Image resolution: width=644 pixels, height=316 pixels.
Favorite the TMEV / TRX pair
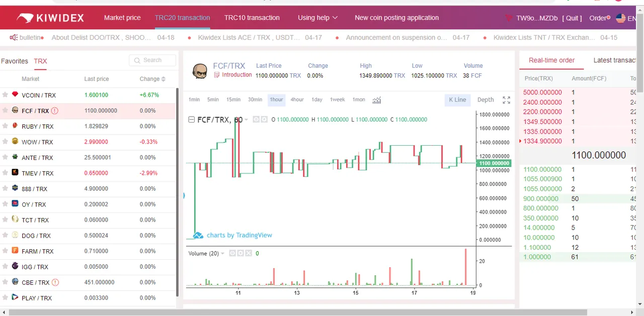pos(5,172)
